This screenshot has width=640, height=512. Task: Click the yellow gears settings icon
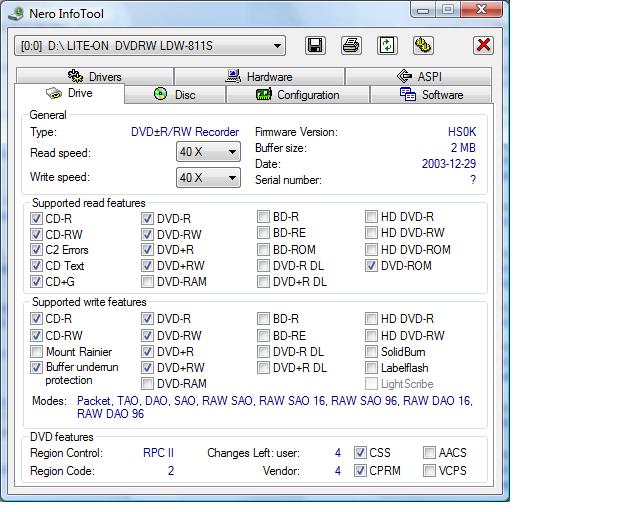point(423,45)
